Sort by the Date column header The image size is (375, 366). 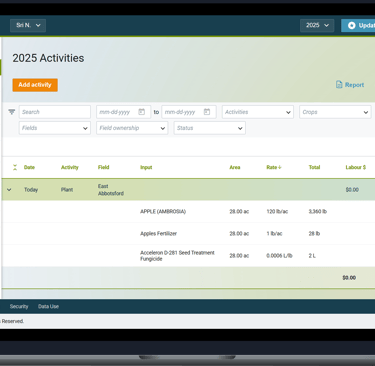click(x=29, y=167)
